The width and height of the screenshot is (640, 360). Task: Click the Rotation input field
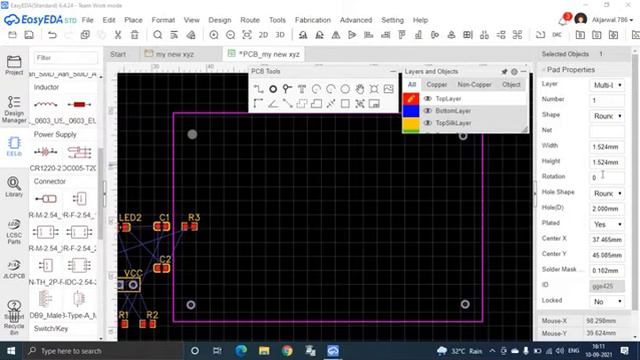[x=607, y=178]
